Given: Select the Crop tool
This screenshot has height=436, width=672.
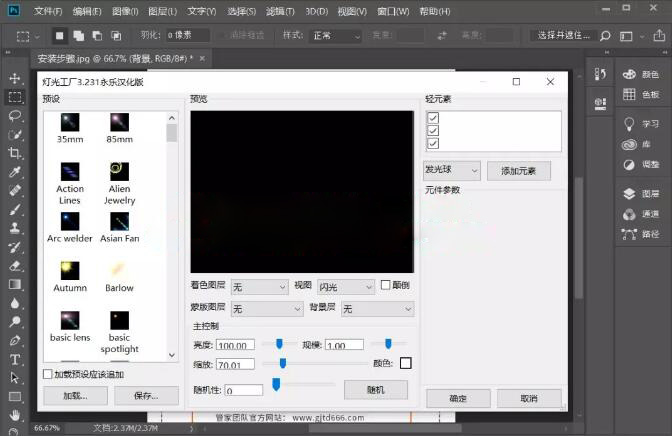Looking at the screenshot, I should point(15,153).
